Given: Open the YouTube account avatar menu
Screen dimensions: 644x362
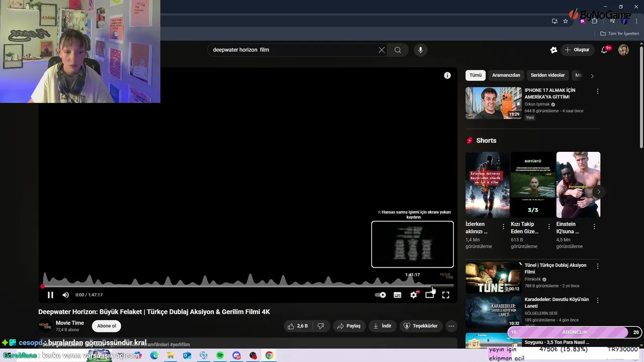Looking at the screenshot, I should 623,50.
